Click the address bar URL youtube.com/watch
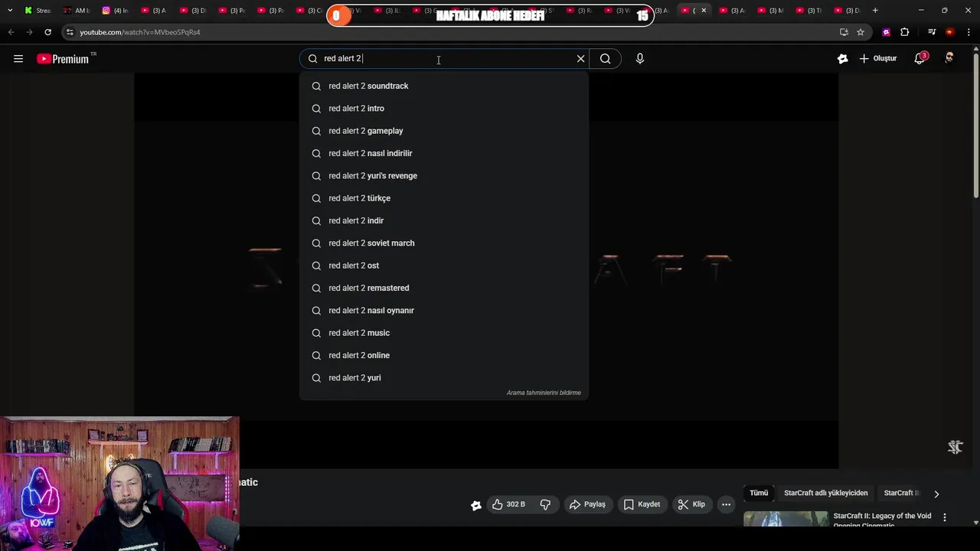The width and height of the screenshot is (980, 551). [140, 32]
